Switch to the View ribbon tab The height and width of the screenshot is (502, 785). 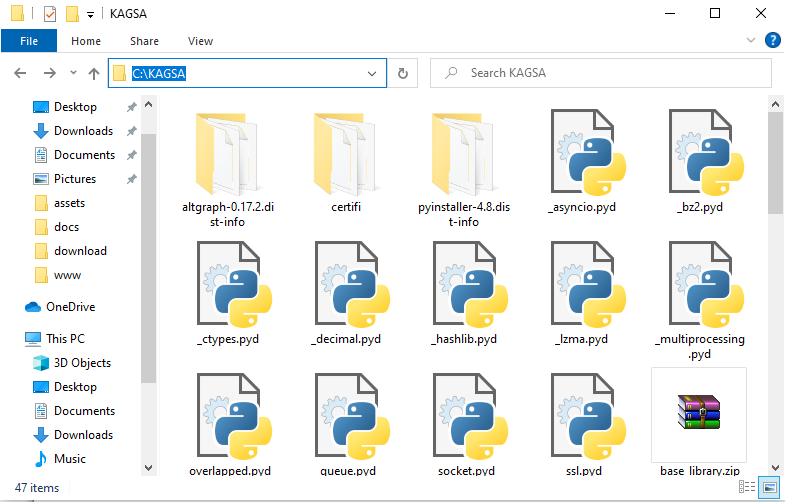tap(200, 41)
